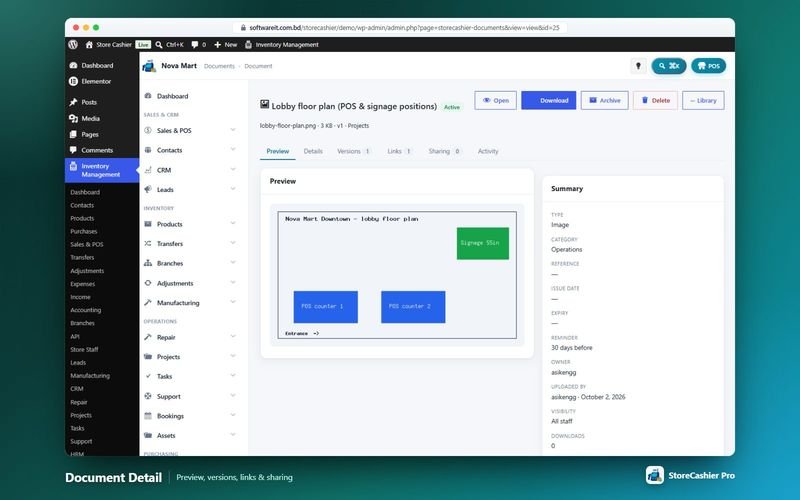
Task: Click the CRM chart icon in app sidebar
Action: [x=148, y=170]
